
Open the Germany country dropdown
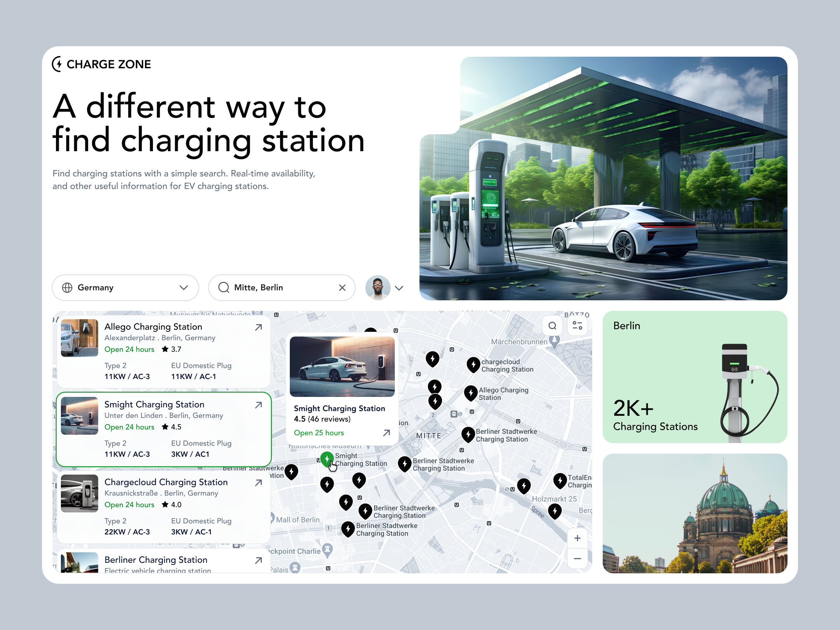pos(125,287)
